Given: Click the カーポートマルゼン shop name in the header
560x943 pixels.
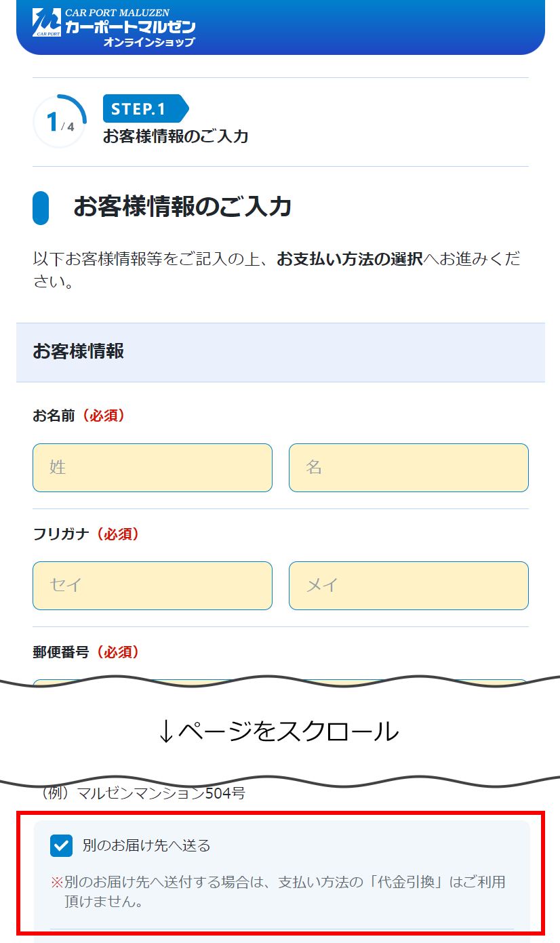Looking at the screenshot, I should click(130, 27).
